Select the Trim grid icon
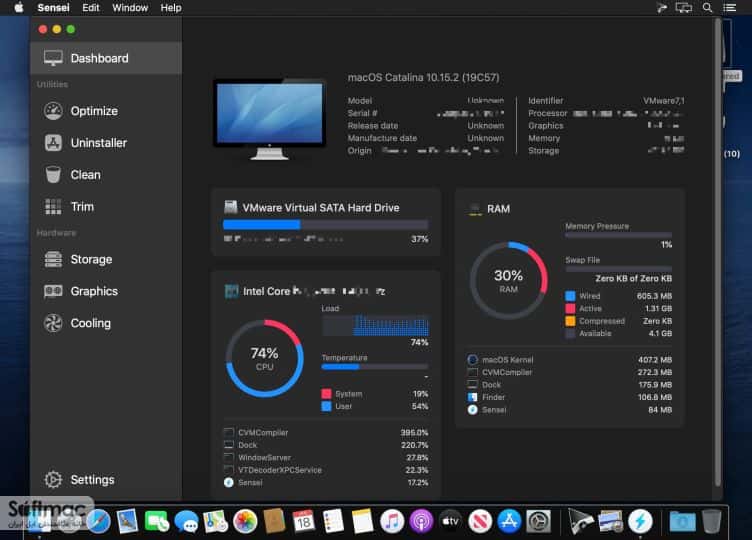This screenshot has width=752, height=540. (53, 207)
